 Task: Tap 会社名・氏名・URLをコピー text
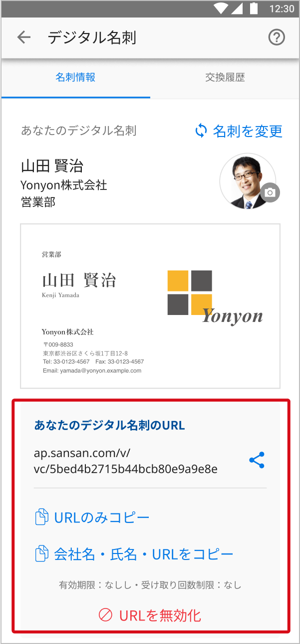(144, 554)
